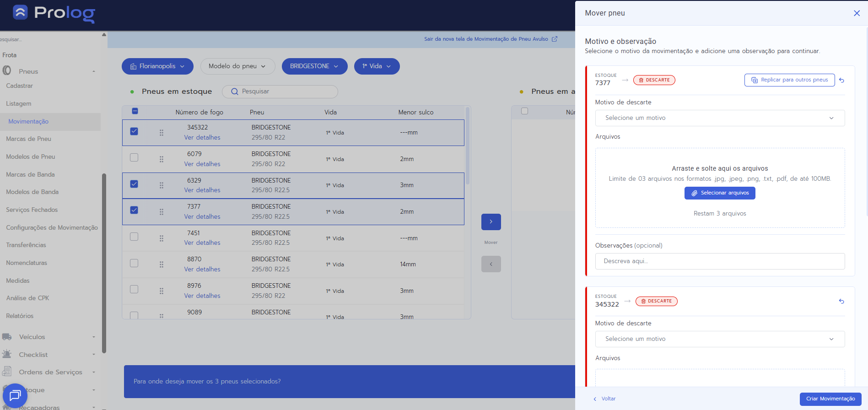Click the undo arrow icon for tire 7377
The image size is (868, 410).
[841, 80]
